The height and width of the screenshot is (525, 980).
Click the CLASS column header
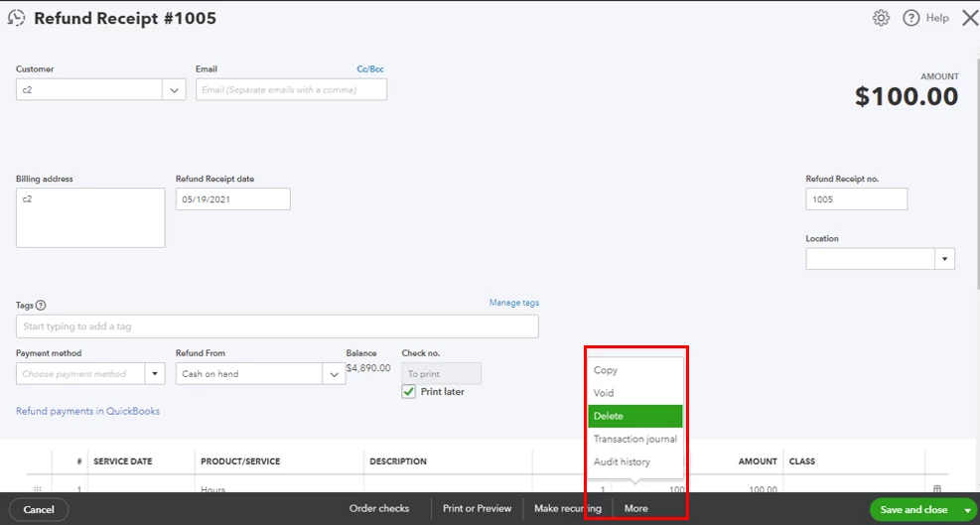click(802, 461)
